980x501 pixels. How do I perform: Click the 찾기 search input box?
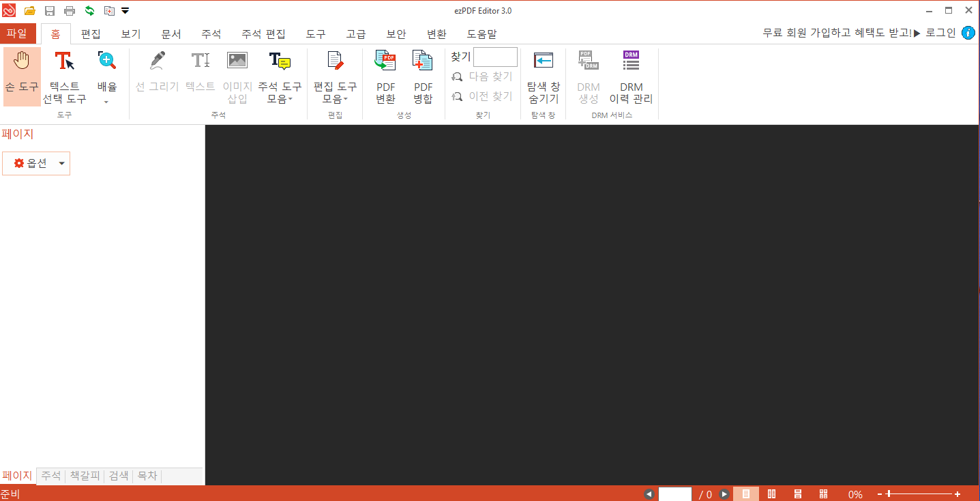tap(495, 57)
